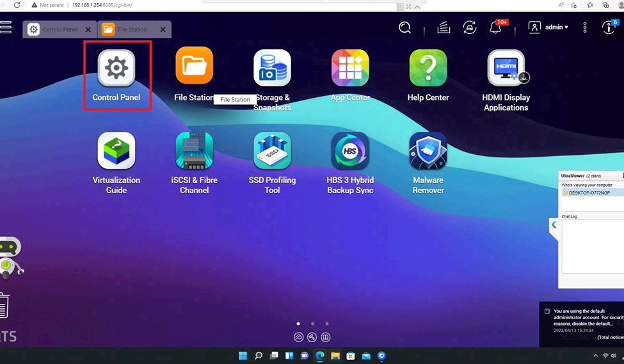Viewport: 624px width, 364px height.
Task: Open HDMI Display Applications
Action: (x=506, y=68)
